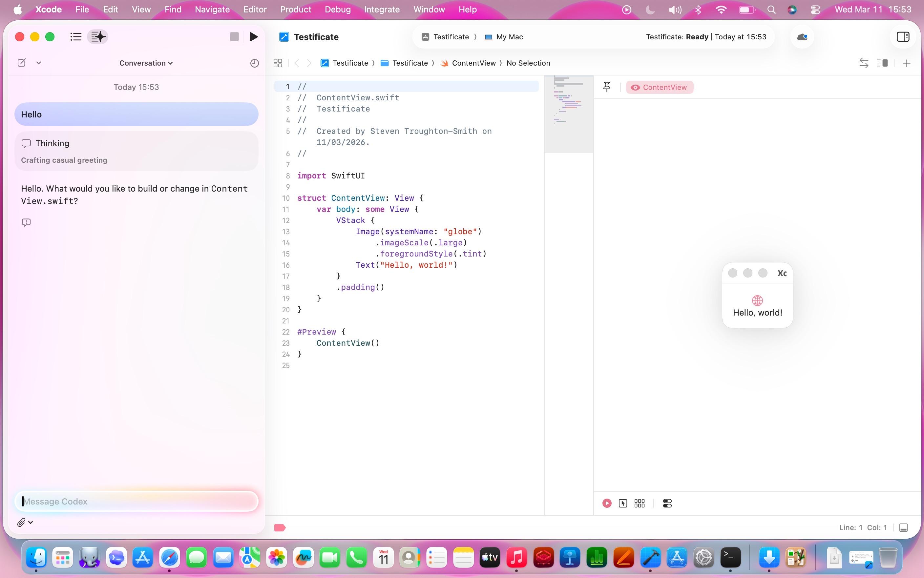This screenshot has width=924, height=578.
Task: Click line number 22 gutter
Action: point(286,332)
